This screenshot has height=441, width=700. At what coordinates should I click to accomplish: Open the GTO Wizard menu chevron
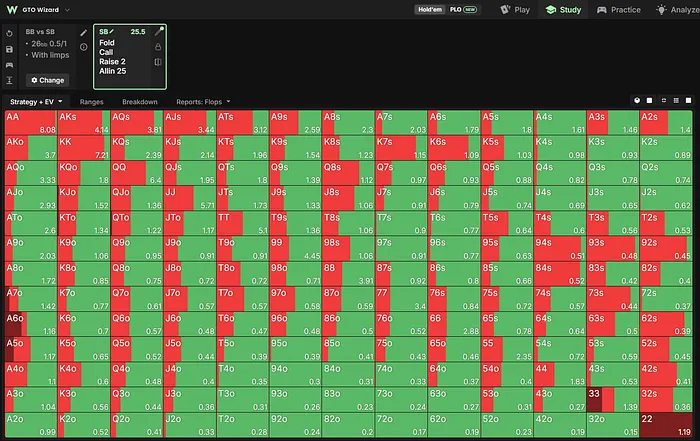67,10
